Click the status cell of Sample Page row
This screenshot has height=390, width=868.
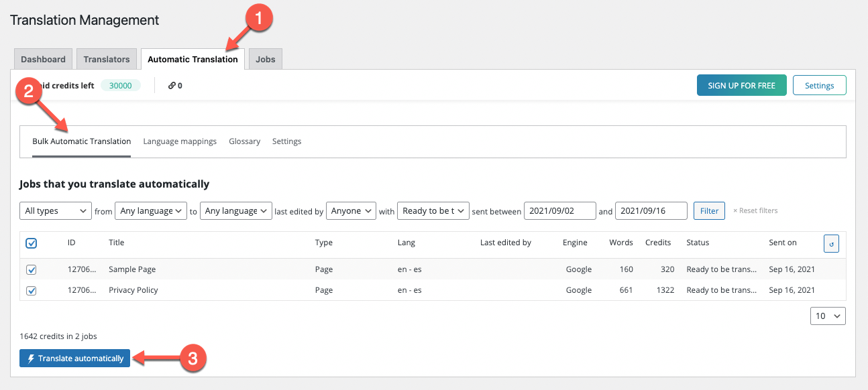(x=722, y=269)
